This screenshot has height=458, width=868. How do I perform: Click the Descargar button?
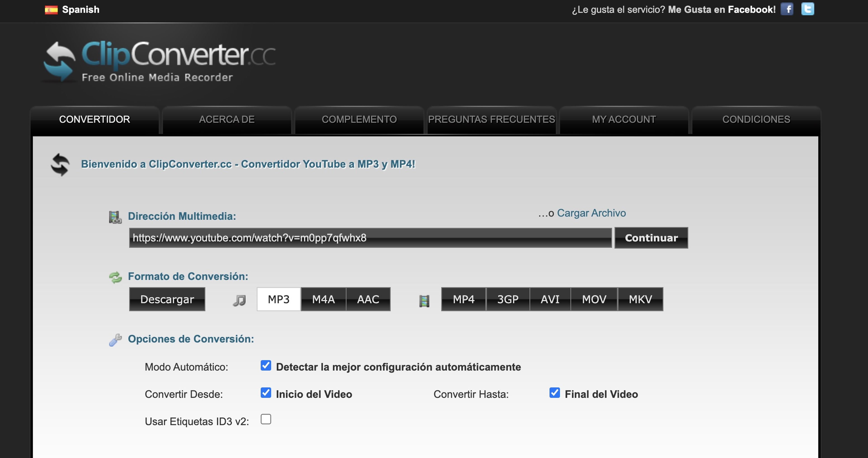click(x=167, y=299)
